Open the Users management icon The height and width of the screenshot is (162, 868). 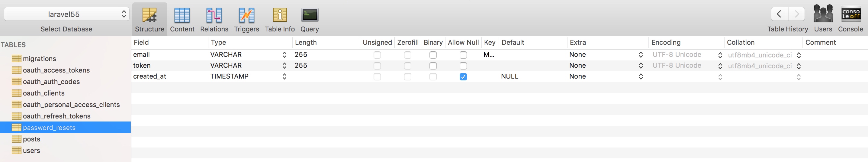823,14
